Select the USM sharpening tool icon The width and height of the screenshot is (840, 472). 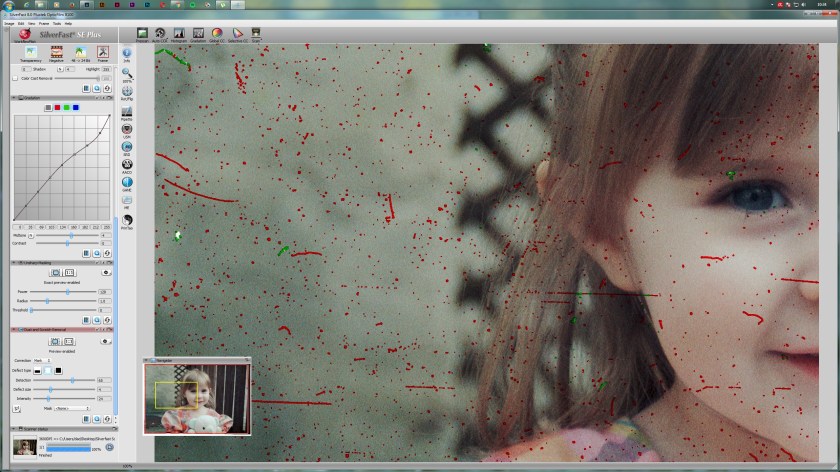click(127, 130)
